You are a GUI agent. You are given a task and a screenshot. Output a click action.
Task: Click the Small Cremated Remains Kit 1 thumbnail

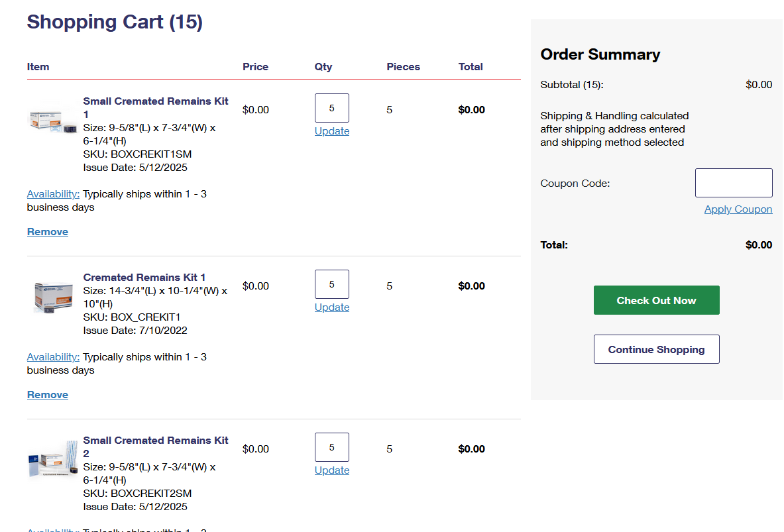point(53,121)
